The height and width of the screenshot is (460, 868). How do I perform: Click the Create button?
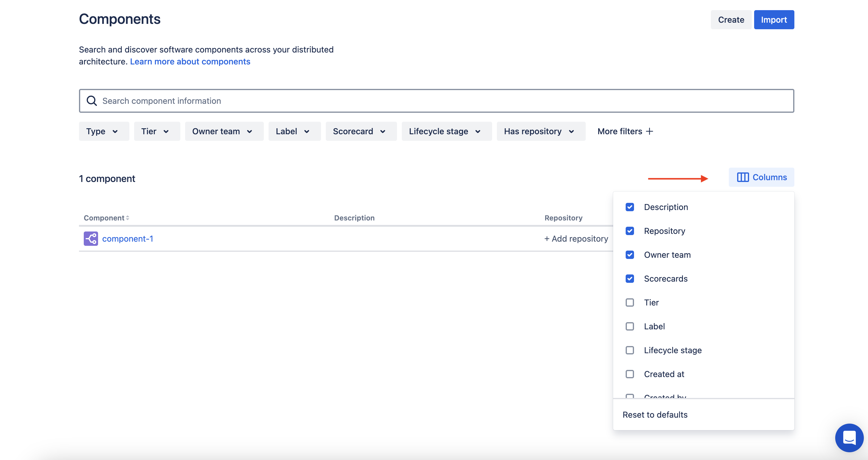[x=731, y=20]
